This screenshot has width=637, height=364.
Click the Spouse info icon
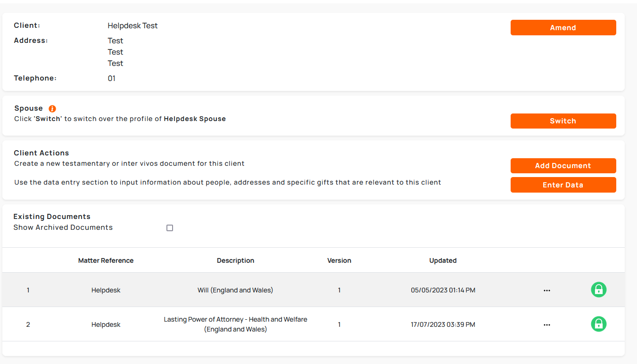pyautogui.click(x=52, y=109)
